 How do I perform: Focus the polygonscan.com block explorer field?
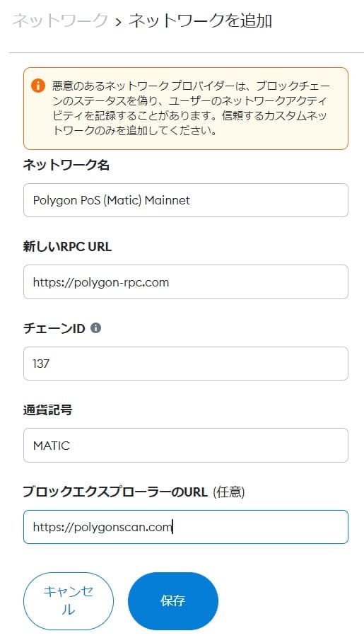tap(186, 527)
